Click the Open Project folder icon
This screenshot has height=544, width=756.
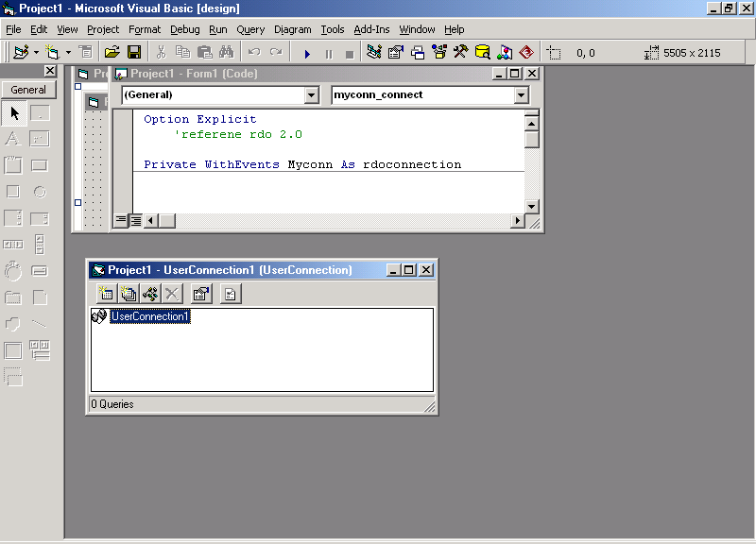[x=112, y=53]
